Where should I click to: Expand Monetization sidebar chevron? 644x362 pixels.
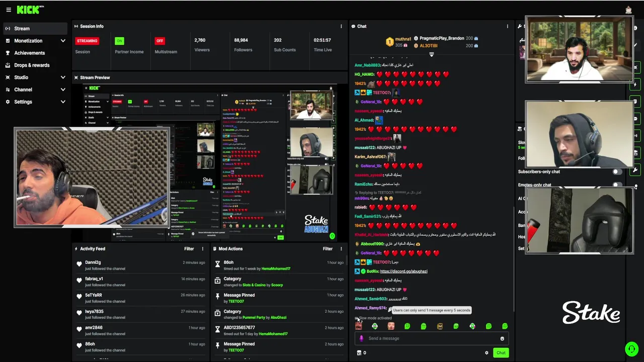[63, 41]
